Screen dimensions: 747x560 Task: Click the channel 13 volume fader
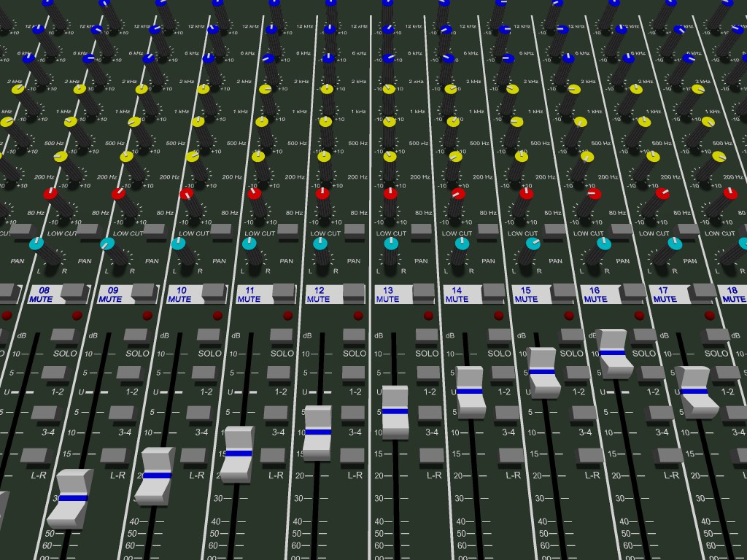[x=395, y=412]
